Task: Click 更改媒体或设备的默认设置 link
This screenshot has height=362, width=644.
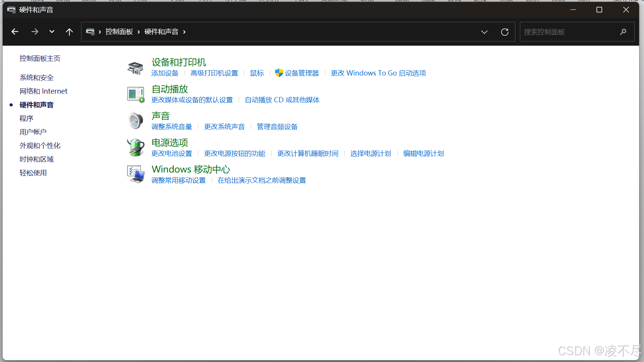Action: (x=192, y=100)
